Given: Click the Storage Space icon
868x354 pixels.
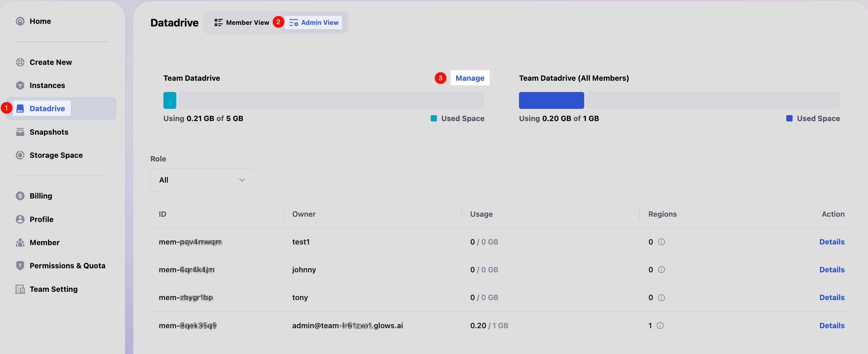Looking at the screenshot, I should point(20,155).
